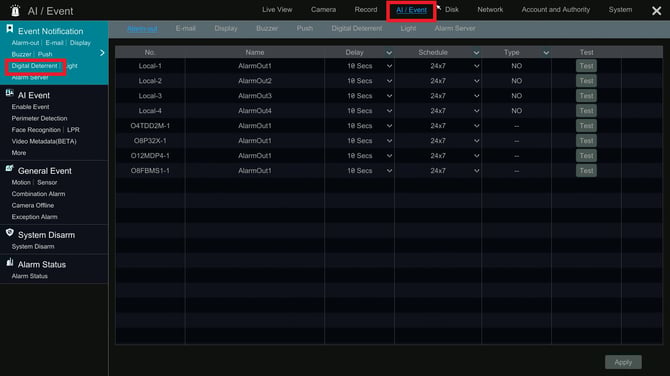Open E-mail link in sidebar
The image size is (670, 376).
54,43
